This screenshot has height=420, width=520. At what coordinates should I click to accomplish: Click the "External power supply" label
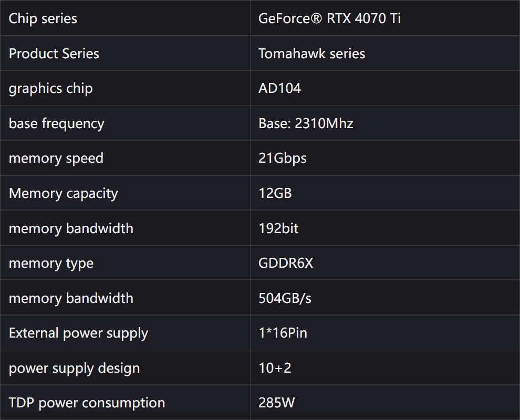point(79,333)
